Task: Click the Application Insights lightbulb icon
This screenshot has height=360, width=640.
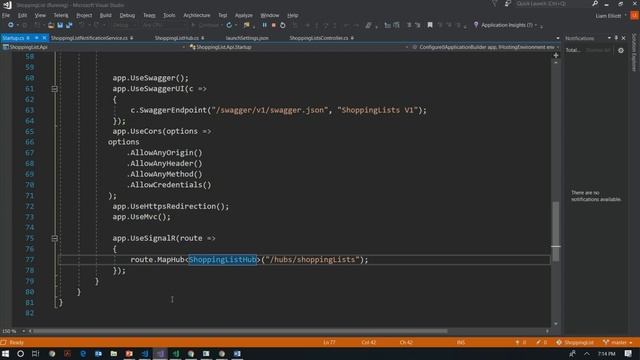Action: 476,25
